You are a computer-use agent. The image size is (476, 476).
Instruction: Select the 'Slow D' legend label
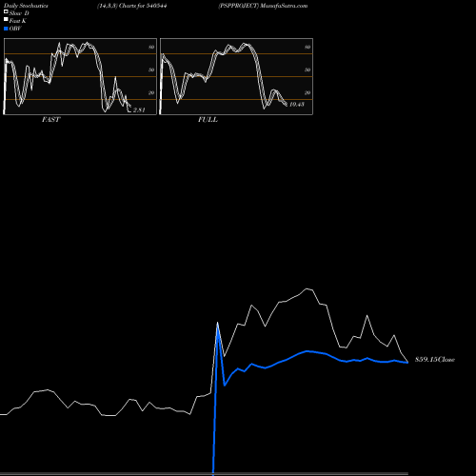click(19, 13)
